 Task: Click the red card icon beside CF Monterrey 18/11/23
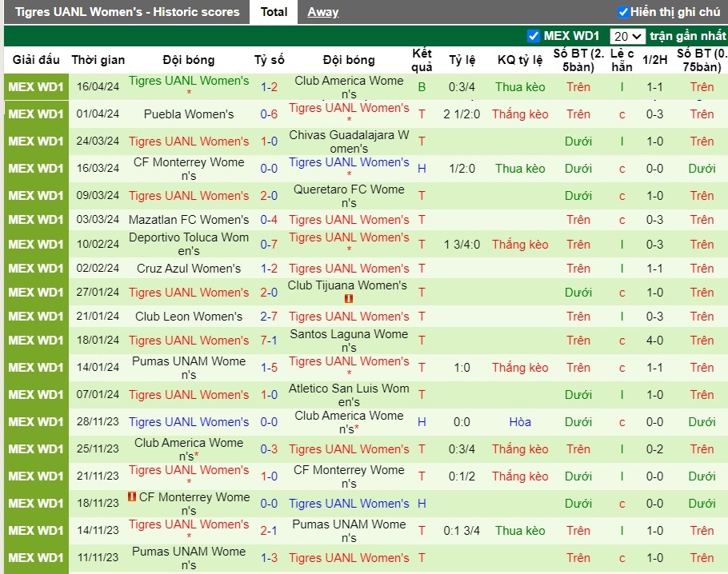pyautogui.click(x=132, y=496)
